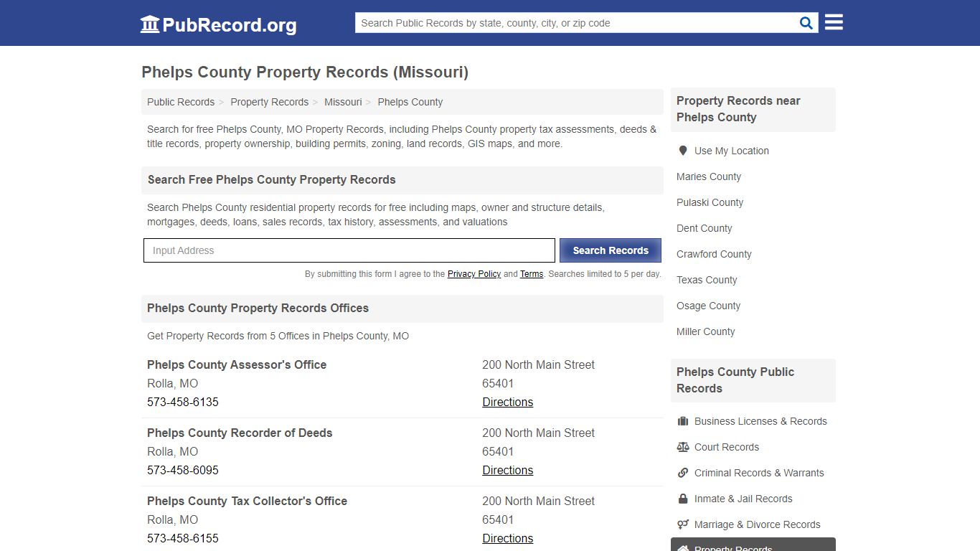
Task: Open Maries County property records
Action: (x=709, y=176)
